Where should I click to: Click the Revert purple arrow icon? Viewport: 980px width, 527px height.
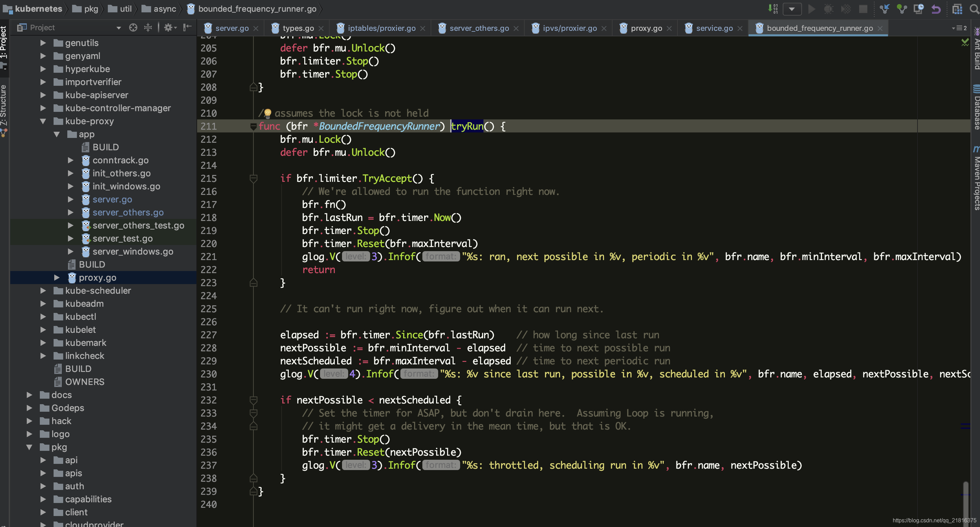coord(936,9)
